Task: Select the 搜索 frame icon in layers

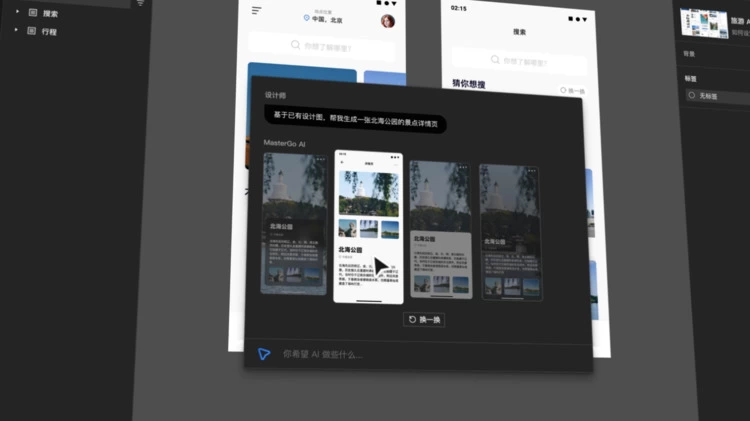Action: [32, 12]
